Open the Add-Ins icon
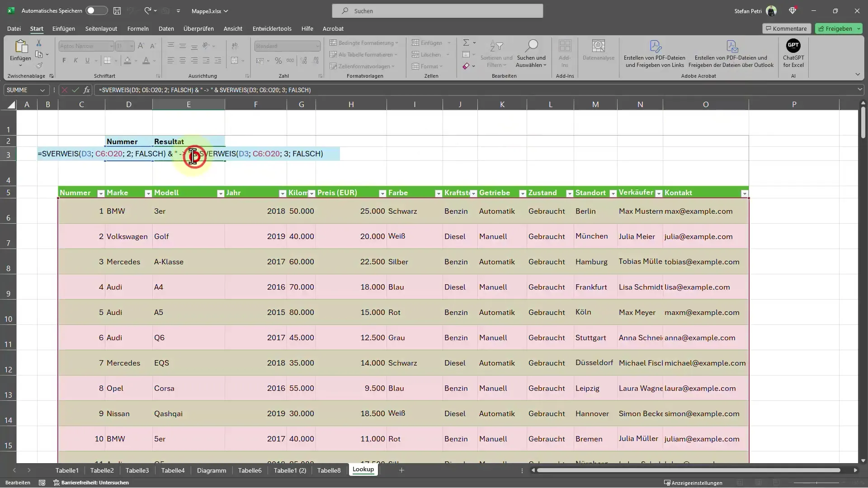This screenshot has width=868, height=488. click(x=565, y=46)
